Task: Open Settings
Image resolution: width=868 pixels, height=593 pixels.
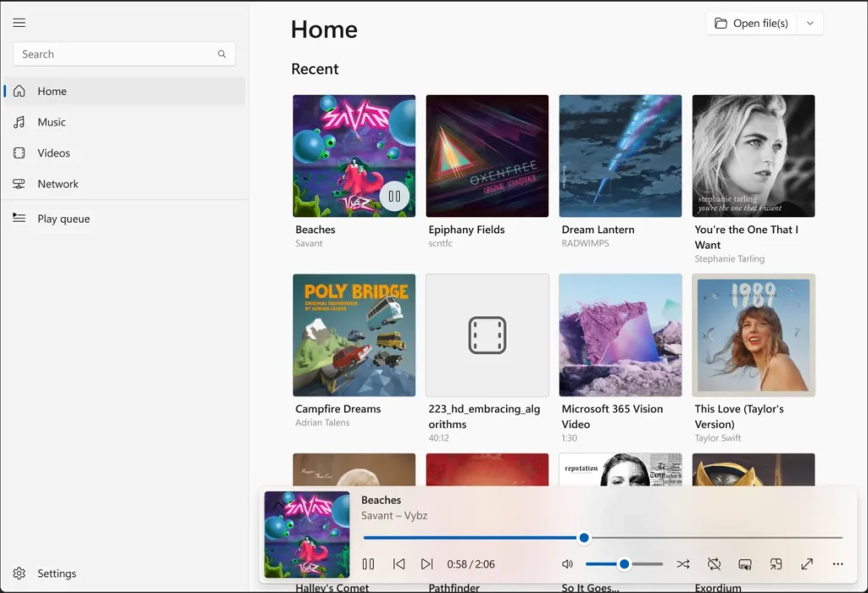Action: point(56,574)
